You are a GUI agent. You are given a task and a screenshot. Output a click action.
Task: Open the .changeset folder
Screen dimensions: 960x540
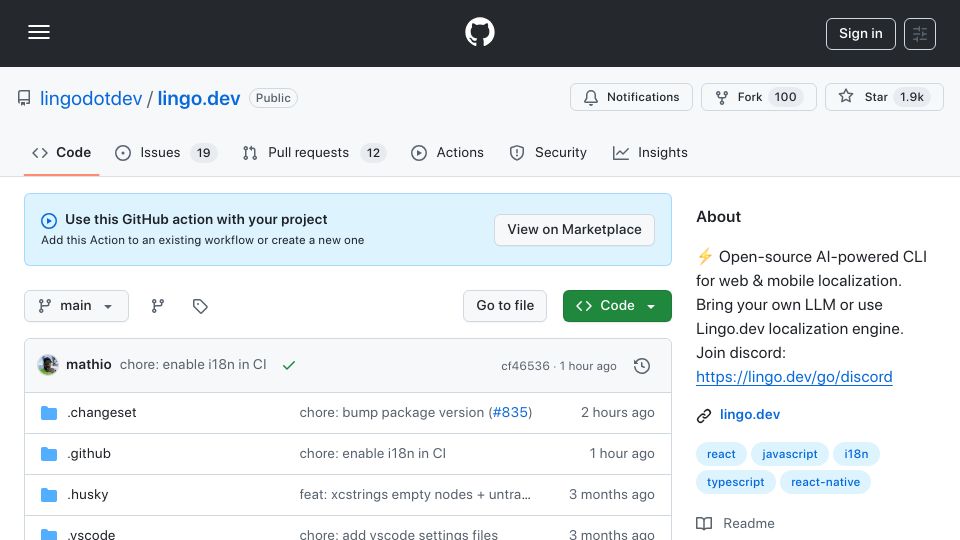[102, 413]
